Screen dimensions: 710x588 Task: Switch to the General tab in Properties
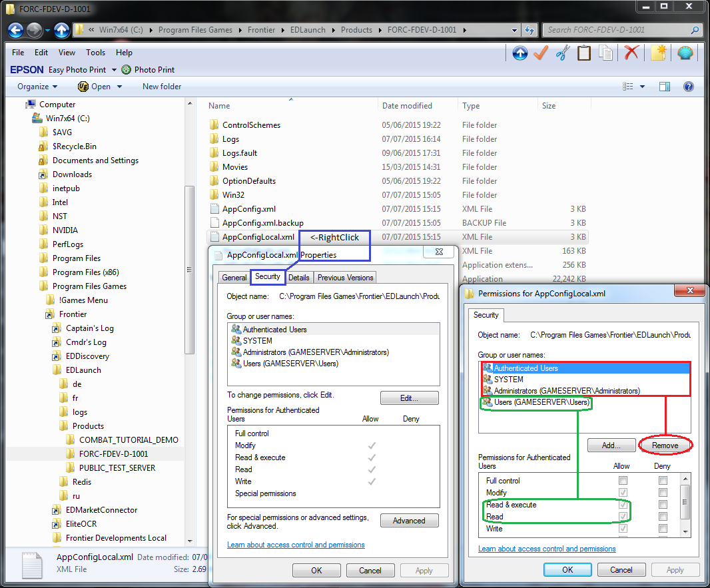[x=234, y=278]
